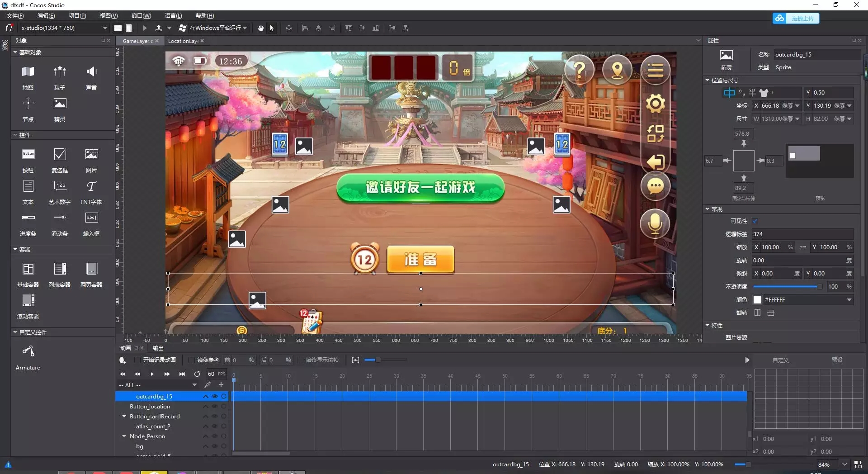
Task: Open the File menu
Action: coord(15,16)
